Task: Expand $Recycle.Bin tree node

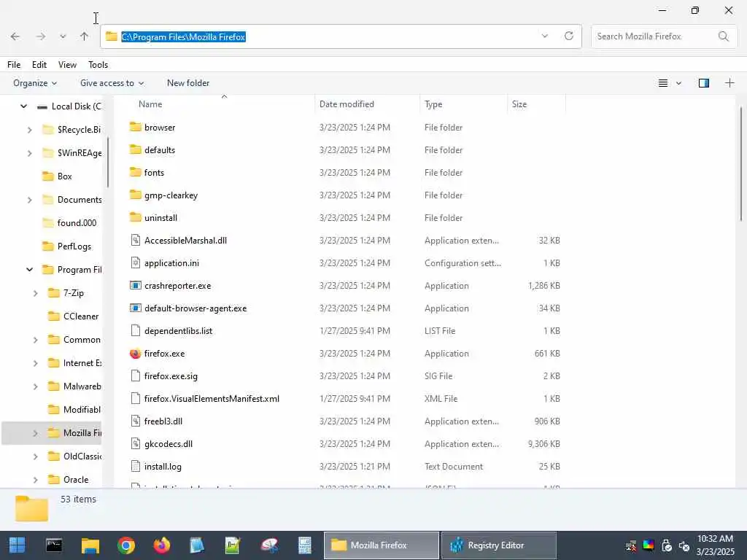Action: click(x=29, y=130)
